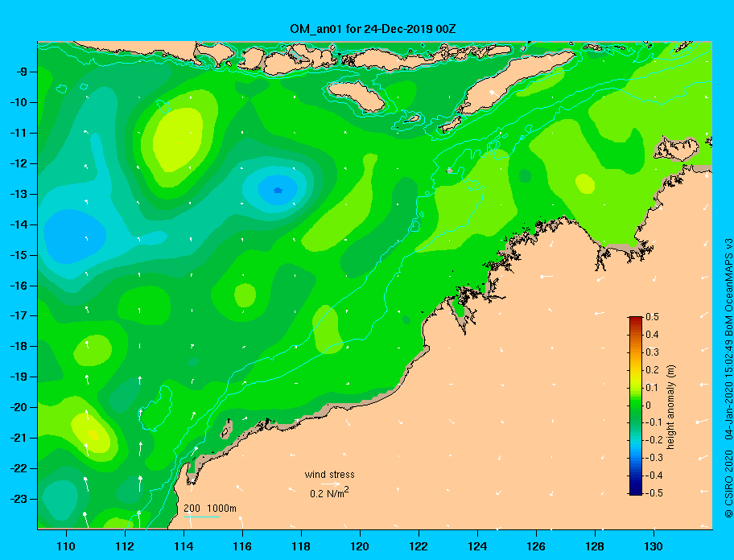Click longitude axis label 122
This screenshot has width=734, height=560.
419,546
